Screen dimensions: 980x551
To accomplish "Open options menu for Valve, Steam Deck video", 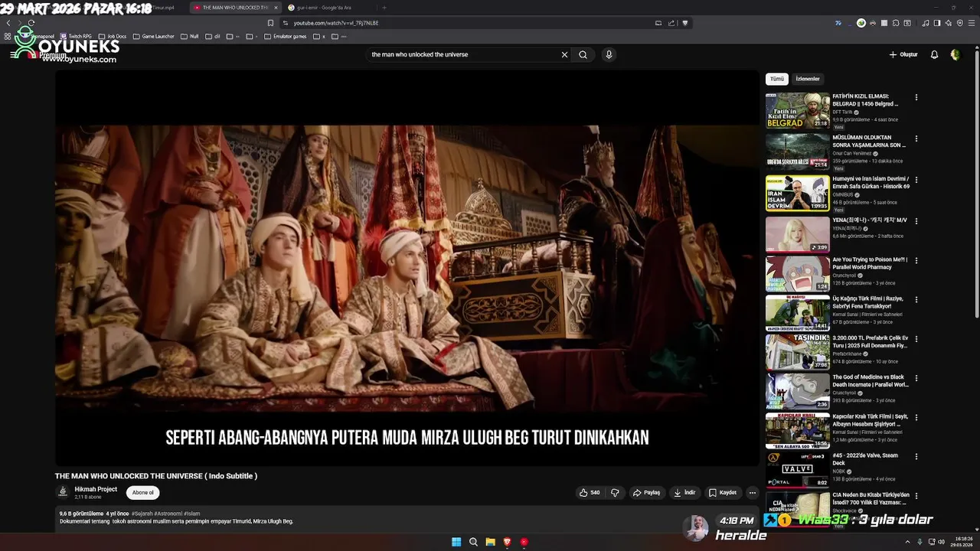I will [916, 457].
